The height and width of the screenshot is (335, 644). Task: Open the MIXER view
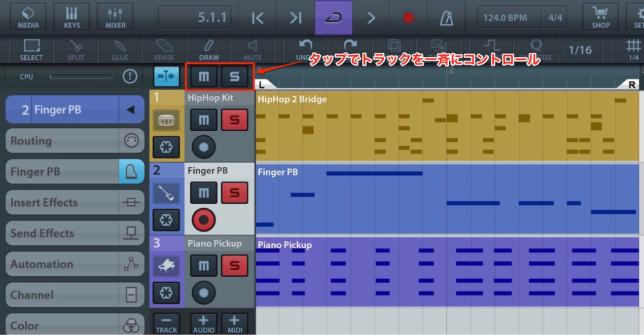(x=116, y=17)
